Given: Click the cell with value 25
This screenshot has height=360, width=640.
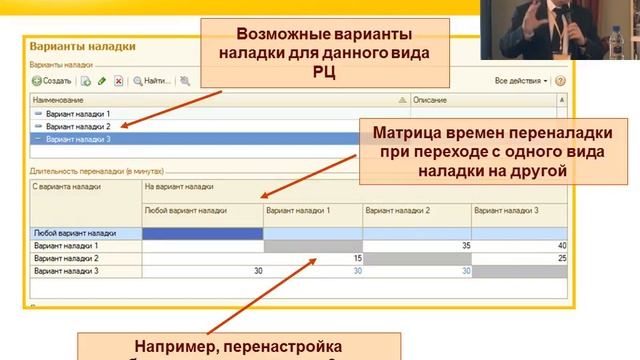Looking at the screenshot, I should click(x=519, y=259).
